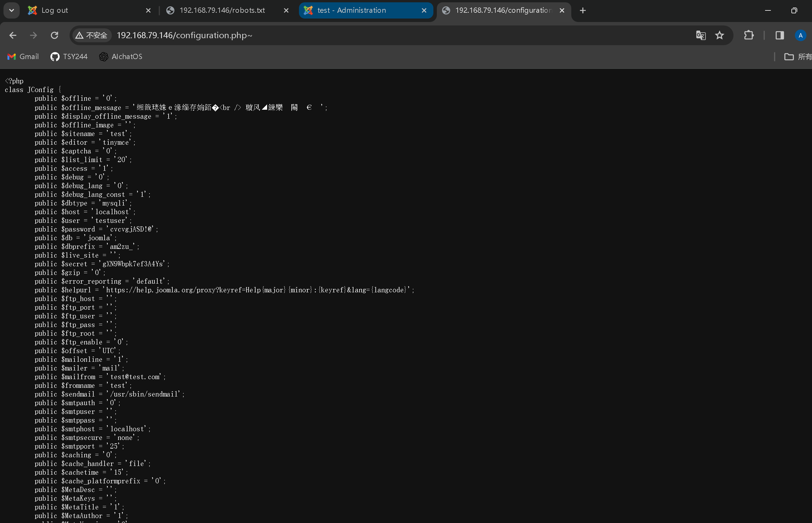Click the $host = 'localhost' line
812x523 pixels.
pos(85,212)
